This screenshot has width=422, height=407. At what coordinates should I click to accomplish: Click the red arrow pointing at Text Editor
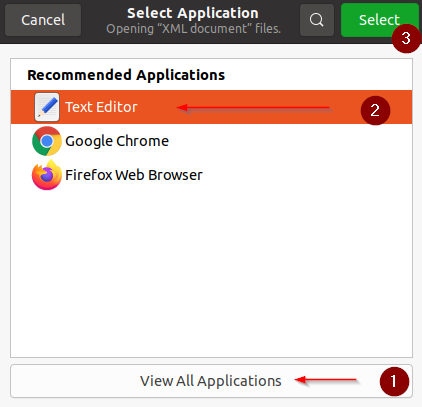(x=253, y=108)
